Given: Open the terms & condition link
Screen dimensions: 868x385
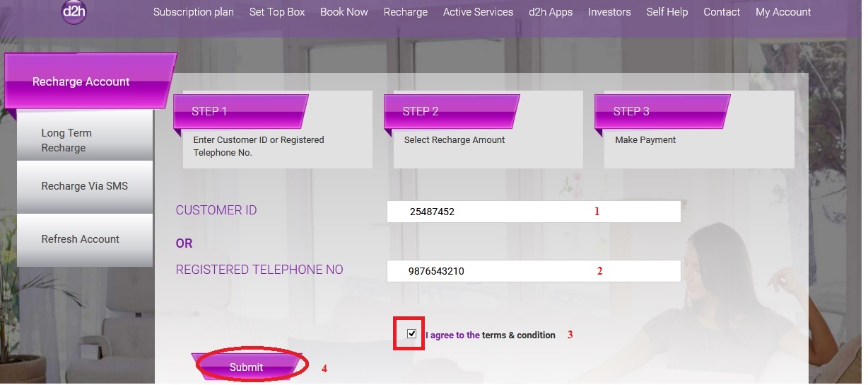Looking at the screenshot, I should (518, 335).
